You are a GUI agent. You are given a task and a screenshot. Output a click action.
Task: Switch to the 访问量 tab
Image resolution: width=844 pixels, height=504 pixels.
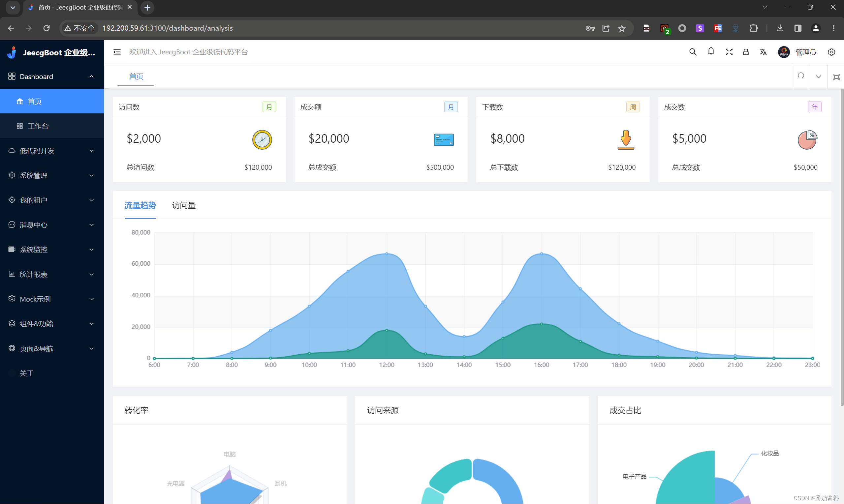point(184,205)
